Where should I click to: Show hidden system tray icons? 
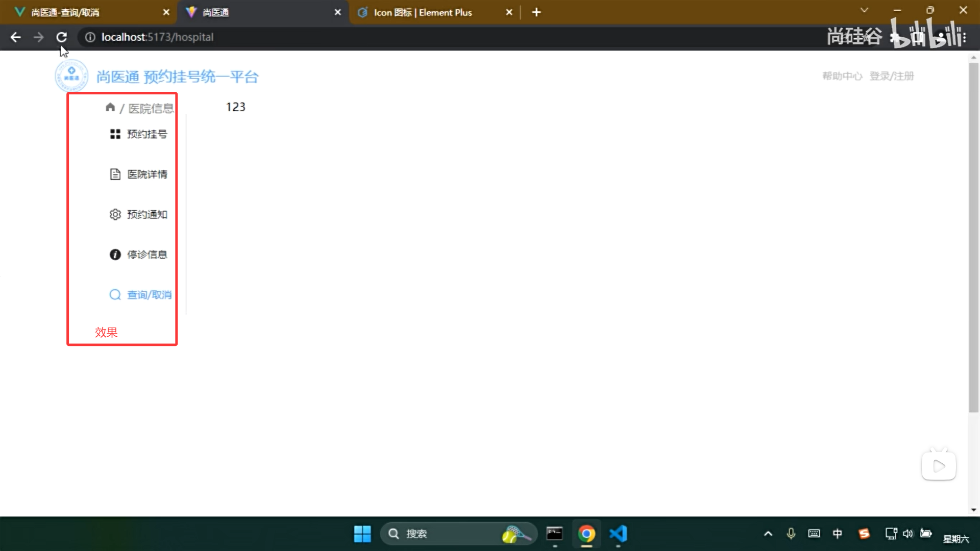768,534
